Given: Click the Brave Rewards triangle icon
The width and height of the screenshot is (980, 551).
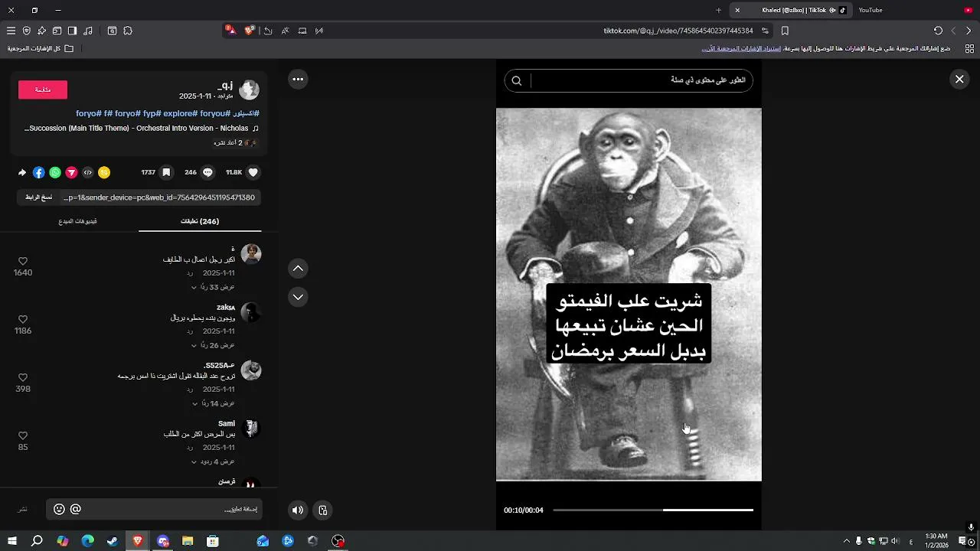Looking at the screenshot, I should [230, 31].
